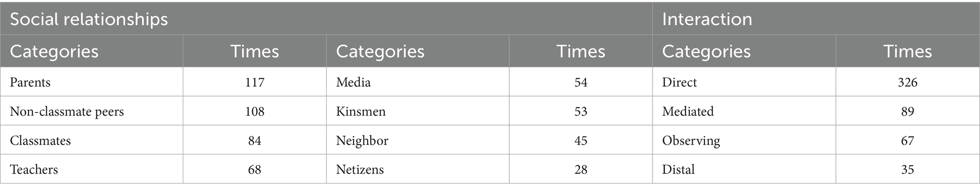The width and height of the screenshot is (980, 192).
Task: Click the Netizens cell
Action: click(x=360, y=169)
